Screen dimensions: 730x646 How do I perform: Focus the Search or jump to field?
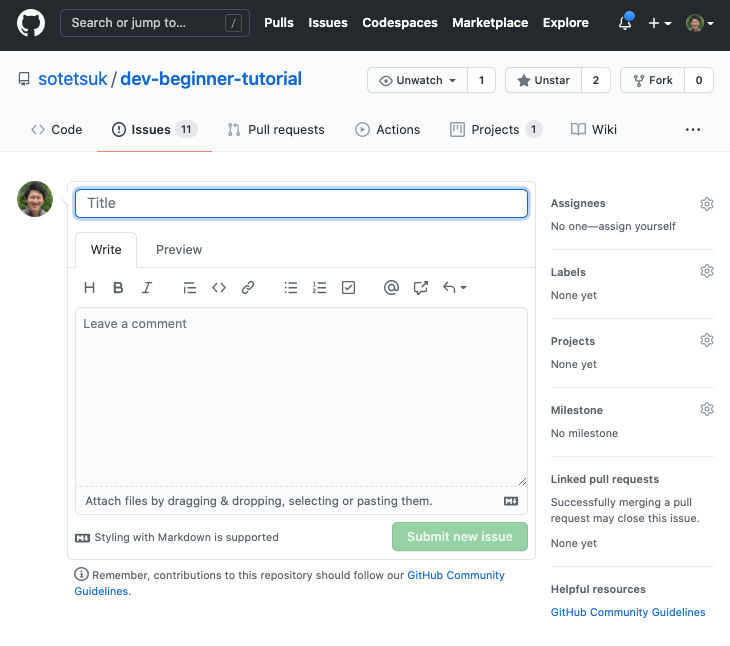[155, 23]
